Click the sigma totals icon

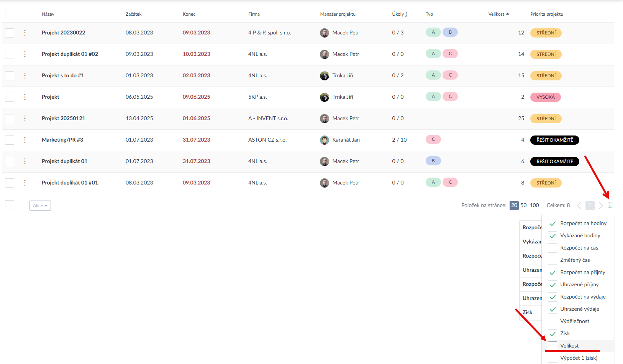pos(610,205)
